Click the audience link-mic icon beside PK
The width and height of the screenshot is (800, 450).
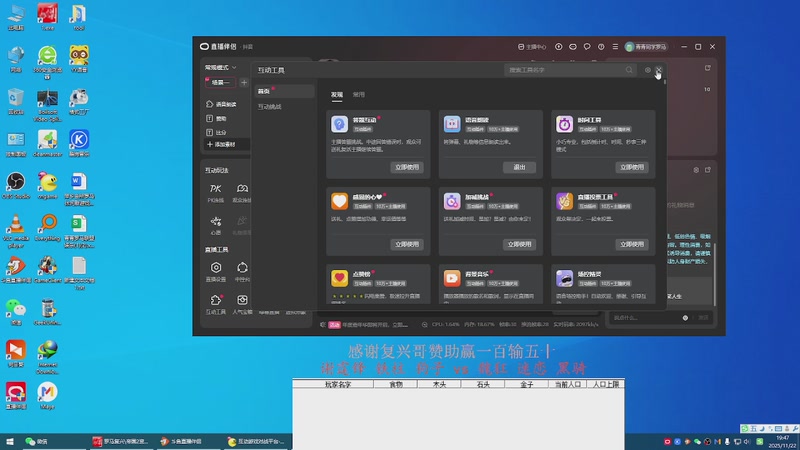[242, 189]
